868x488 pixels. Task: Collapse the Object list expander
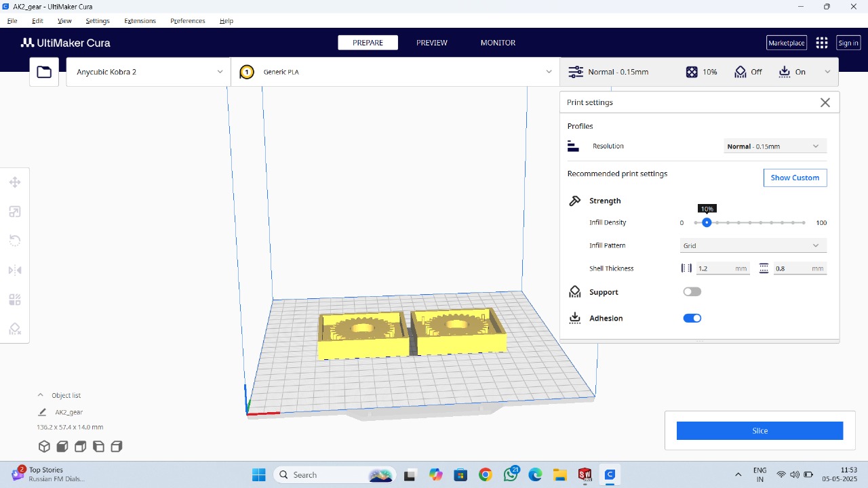(41, 395)
